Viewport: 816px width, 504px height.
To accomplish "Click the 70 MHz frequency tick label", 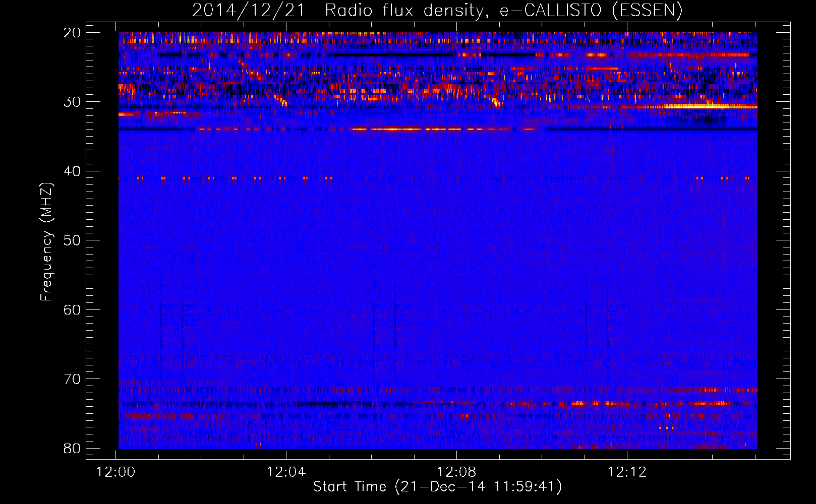I will point(72,379).
